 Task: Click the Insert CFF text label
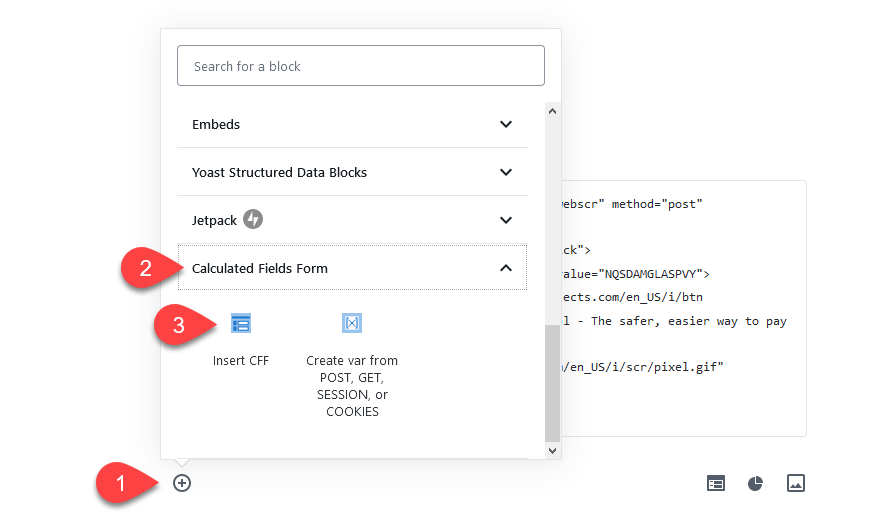coord(241,360)
